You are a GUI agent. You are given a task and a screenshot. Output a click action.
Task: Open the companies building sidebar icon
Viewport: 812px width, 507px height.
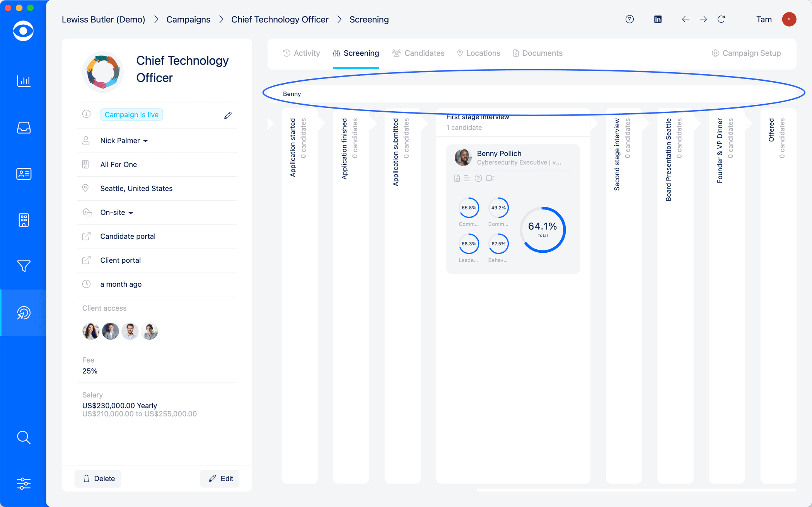[x=24, y=220]
